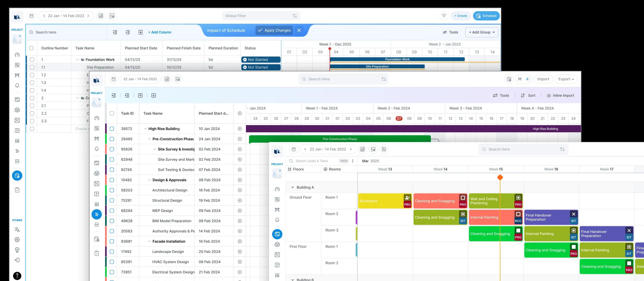Image resolution: width=644 pixels, height=281 pixels.
Task: Click the plus icon on MEP Design row
Action: click(240, 211)
